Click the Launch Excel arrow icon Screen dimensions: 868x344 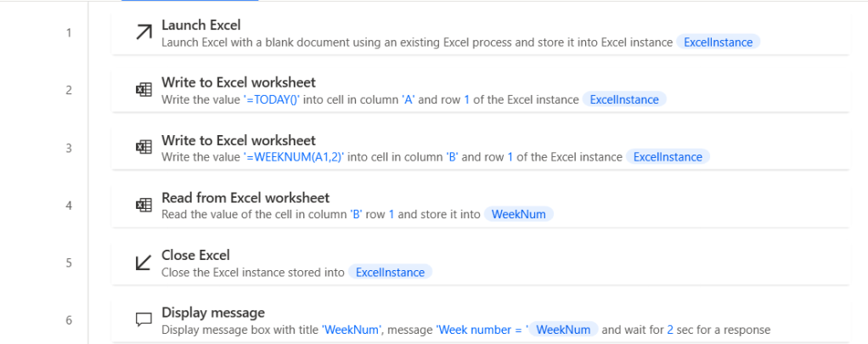tap(144, 33)
